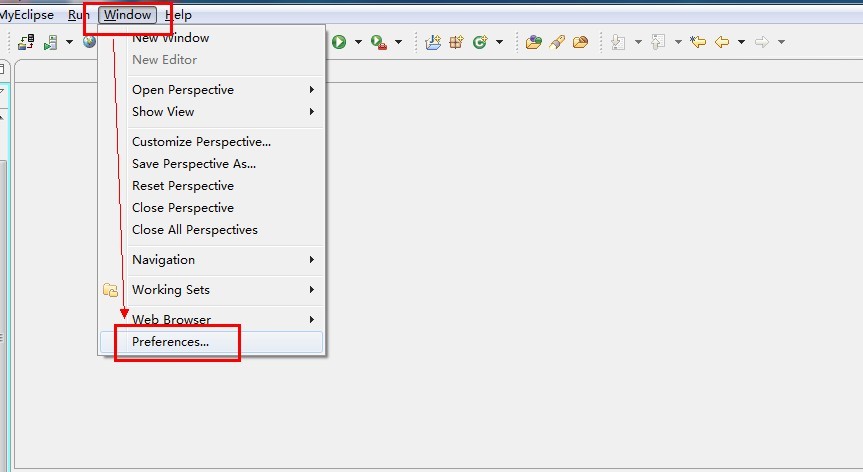Viewport: 863px width, 472px height.
Task: Open the Next Annotation dropdown arrow
Action: 638,42
